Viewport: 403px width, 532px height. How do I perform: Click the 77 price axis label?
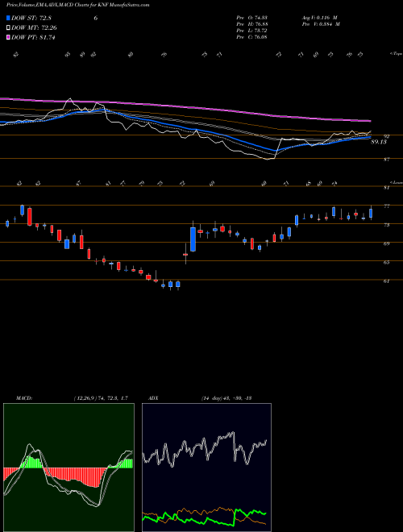click(x=386, y=206)
